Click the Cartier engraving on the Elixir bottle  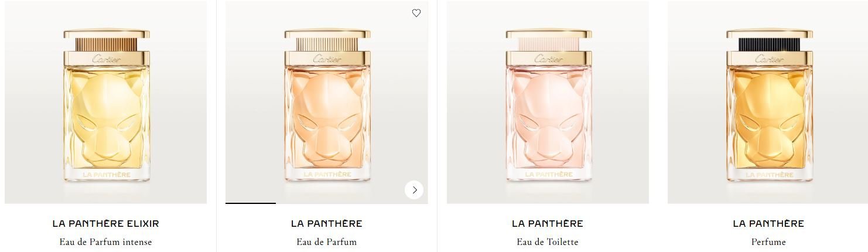pos(106,58)
